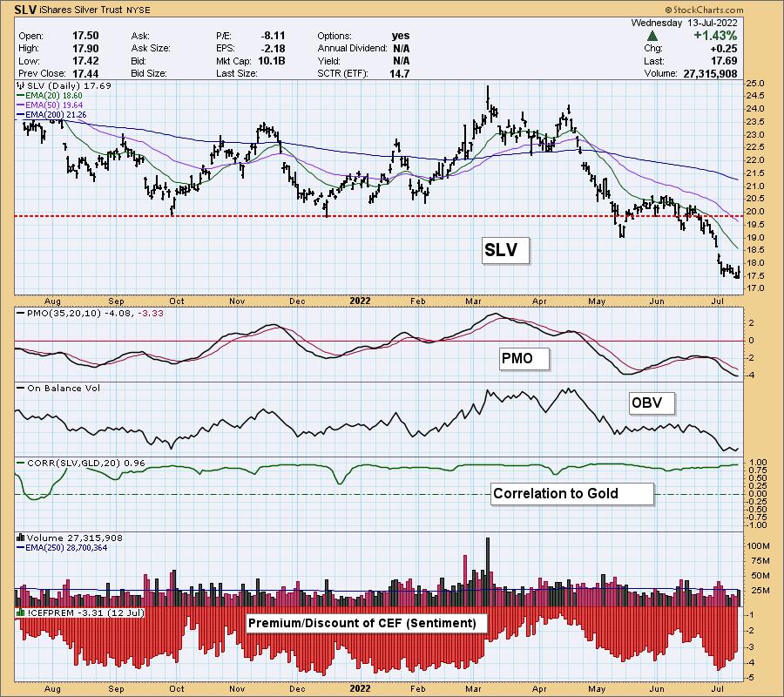Click the 17.0 price axis label
Screen dimensions: 784x697
pyautogui.click(x=757, y=288)
